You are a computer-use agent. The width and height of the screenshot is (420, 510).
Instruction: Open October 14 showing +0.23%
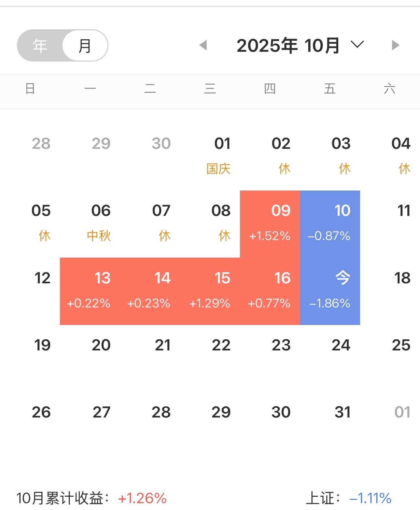click(x=150, y=291)
